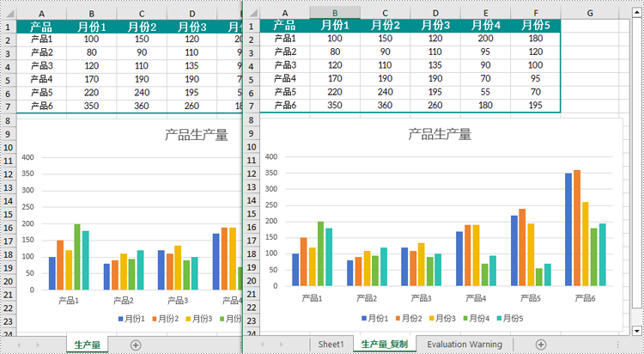The width and height of the screenshot is (644, 354).
Task: Click cell value 55 in right window
Action: [x=485, y=92]
